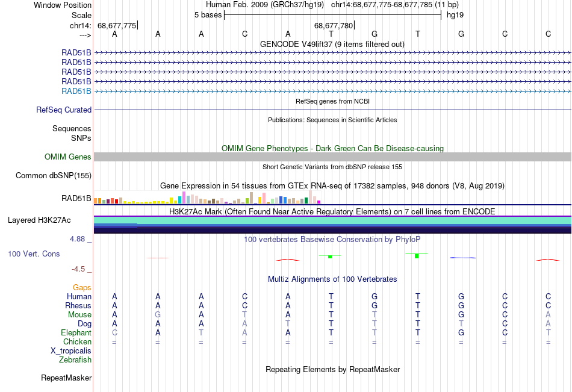The image size is (572, 392).
Task: Click the Scale label
Action: click(x=81, y=15)
